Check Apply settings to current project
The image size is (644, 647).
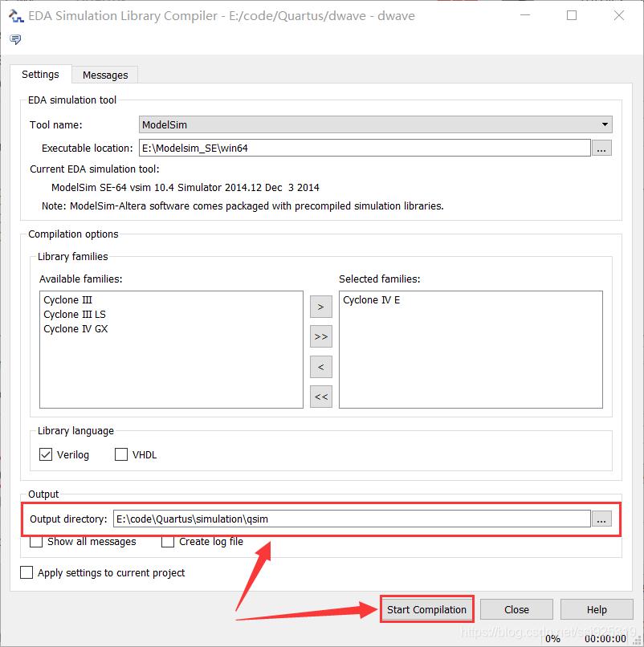26,572
